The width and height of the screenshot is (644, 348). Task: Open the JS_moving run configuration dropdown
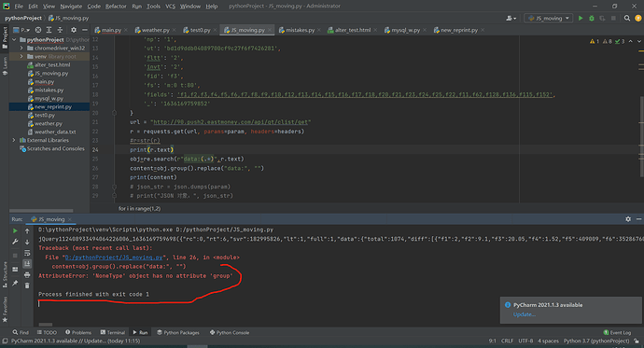click(x=548, y=18)
